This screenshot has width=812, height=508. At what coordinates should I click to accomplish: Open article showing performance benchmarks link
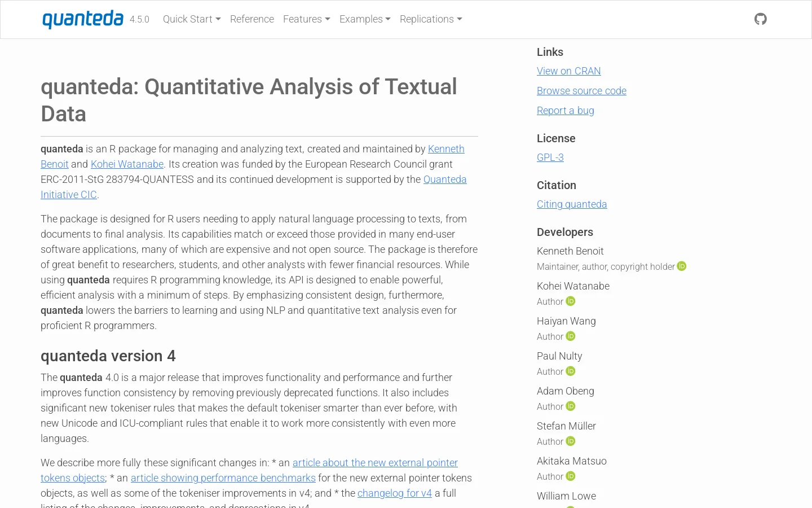pos(223,478)
